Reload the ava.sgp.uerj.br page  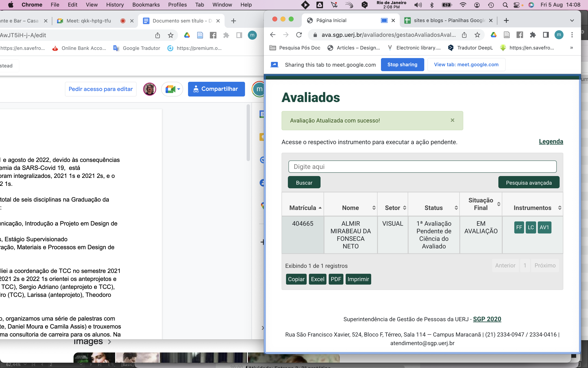[299, 35]
